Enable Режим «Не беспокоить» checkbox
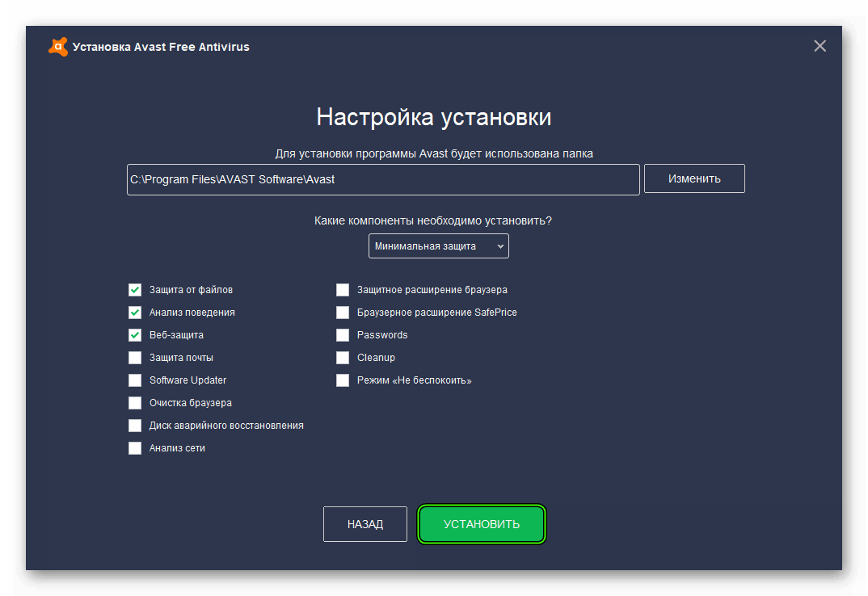Viewport: 868px width, 596px height. point(343,380)
